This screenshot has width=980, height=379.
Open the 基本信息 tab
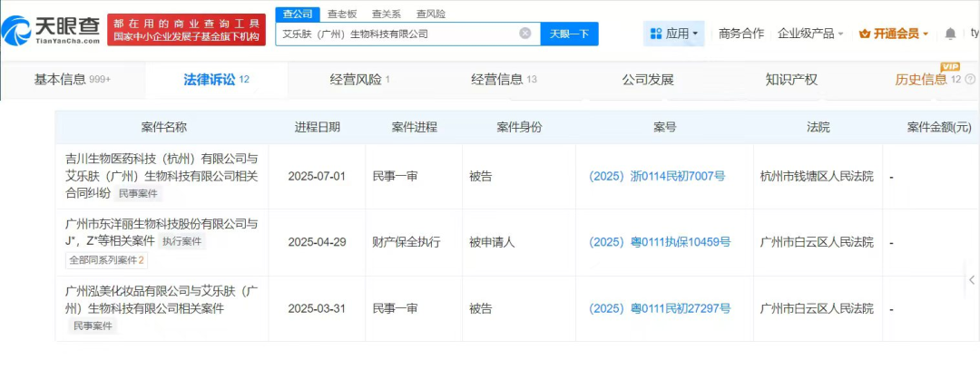[x=72, y=80]
